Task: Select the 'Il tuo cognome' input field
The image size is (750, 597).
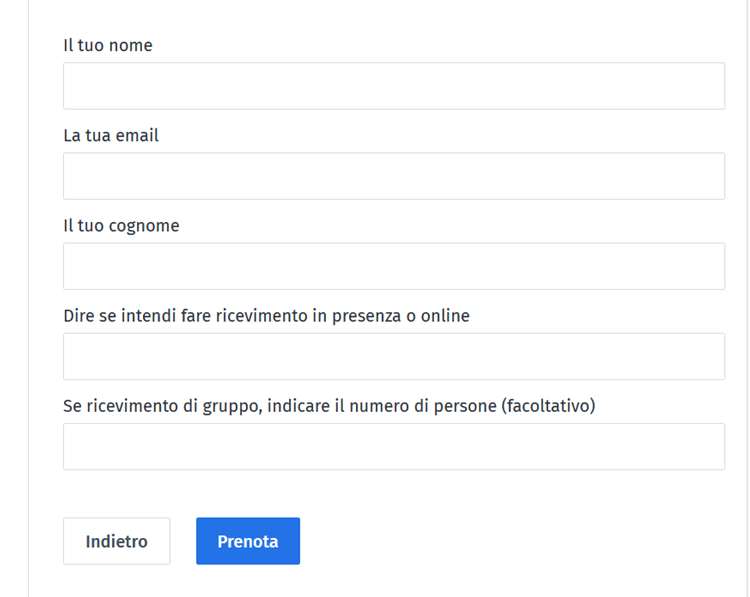Action: coord(393,266)
